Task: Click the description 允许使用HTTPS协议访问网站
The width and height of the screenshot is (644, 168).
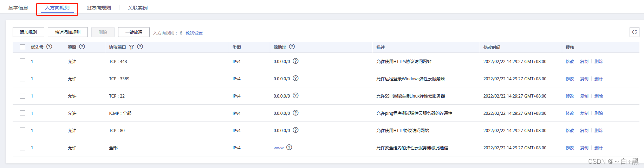Action: coord(404,61)
